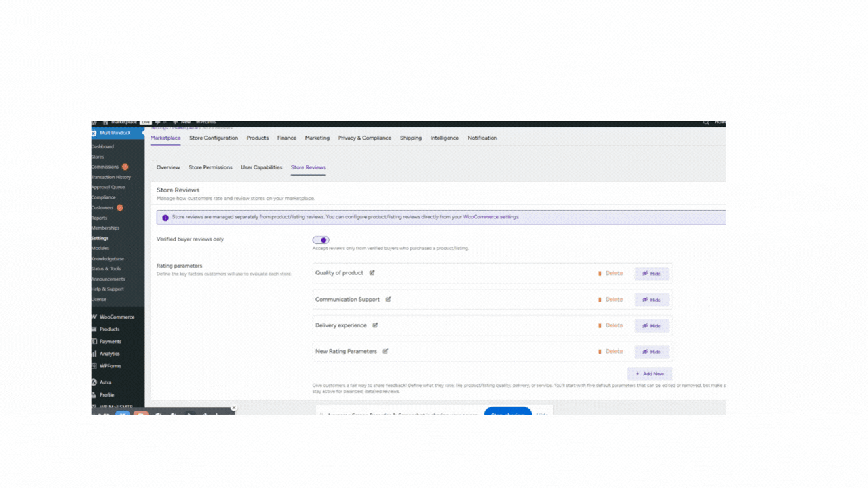Open WooCommerce from the sidebar icon
Image resolution: width=868 pixels, height=488 pixels.
(94, 317)
